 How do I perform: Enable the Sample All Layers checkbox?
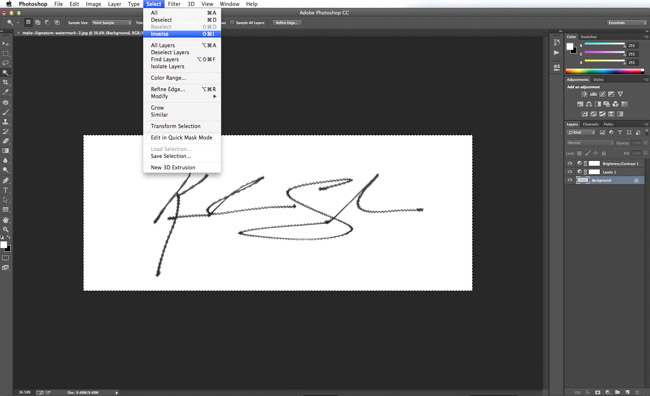pos(232,22)
